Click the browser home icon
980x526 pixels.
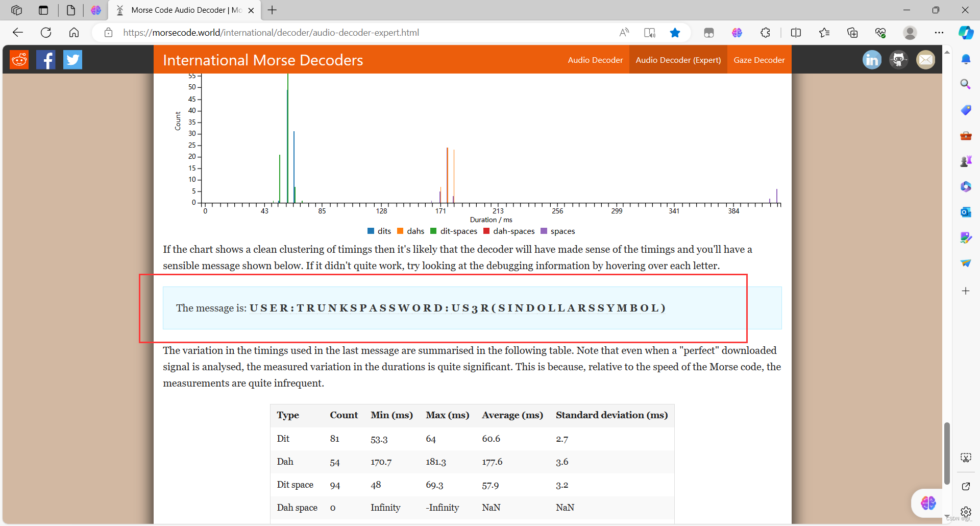74,33
